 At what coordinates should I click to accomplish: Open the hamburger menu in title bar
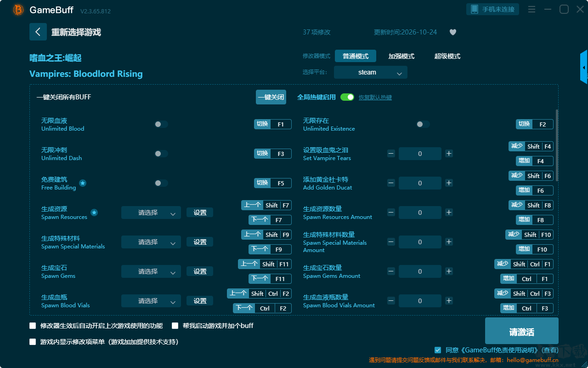click(531, 9)
